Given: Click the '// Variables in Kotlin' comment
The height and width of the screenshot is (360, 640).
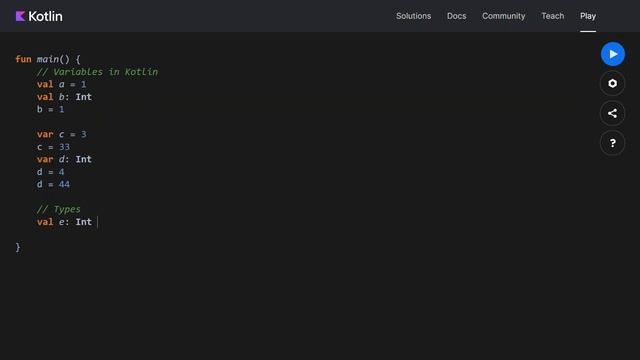Looking at the screenshot, I should click(97, 72).
